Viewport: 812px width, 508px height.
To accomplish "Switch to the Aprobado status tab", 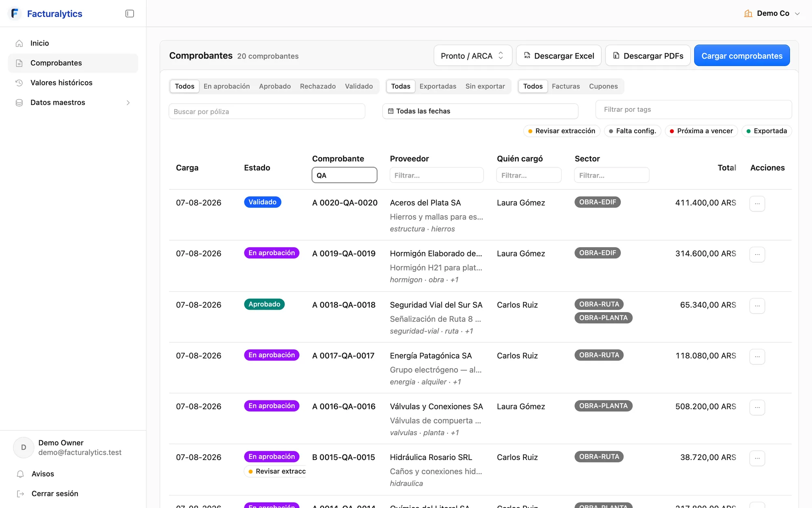I will coord(275,86).
